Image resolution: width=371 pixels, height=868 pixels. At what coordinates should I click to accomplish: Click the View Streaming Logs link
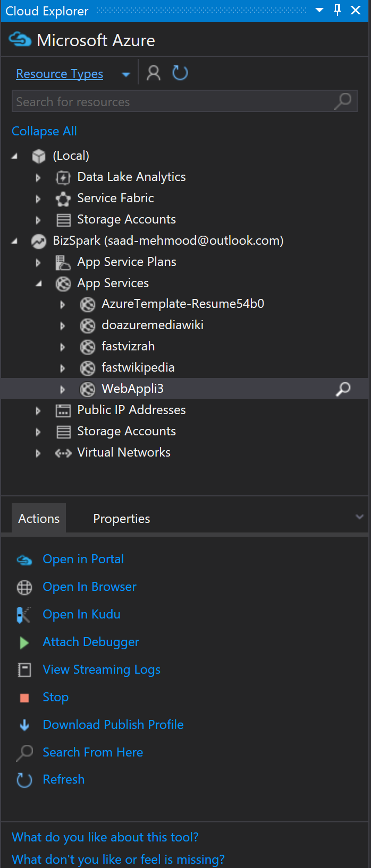(102, 670)
